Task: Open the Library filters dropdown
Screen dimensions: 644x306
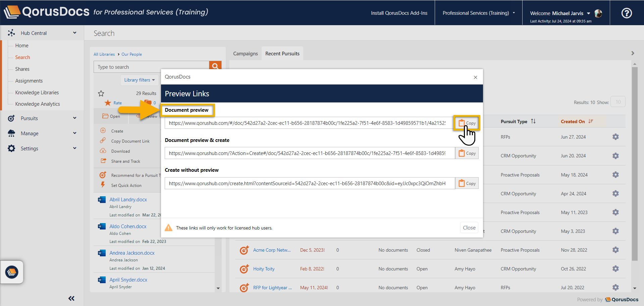Action: pyautogui.click(x=140, y=80)
